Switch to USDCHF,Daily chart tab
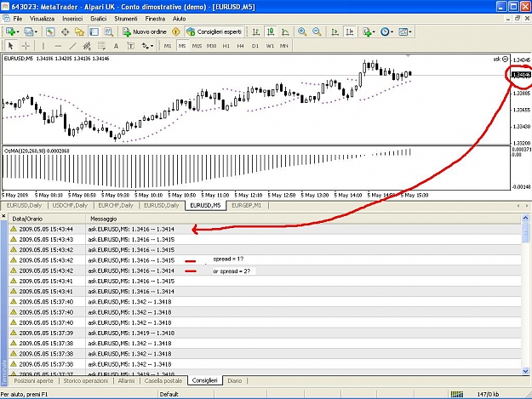The width and height of the screenshot is (532, 399). [x=70, y=205]
